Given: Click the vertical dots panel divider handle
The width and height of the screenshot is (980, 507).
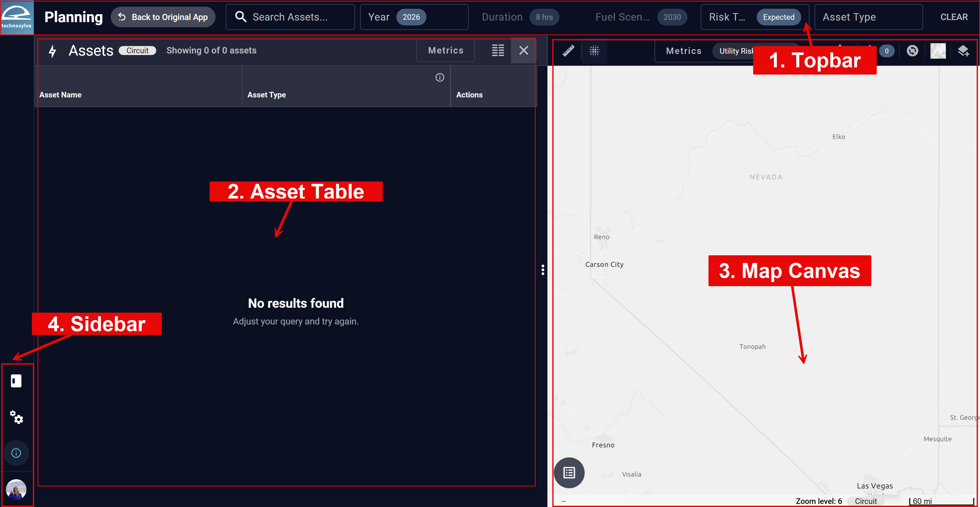Looking at the screenshot, I should click(x=543, y=270).
